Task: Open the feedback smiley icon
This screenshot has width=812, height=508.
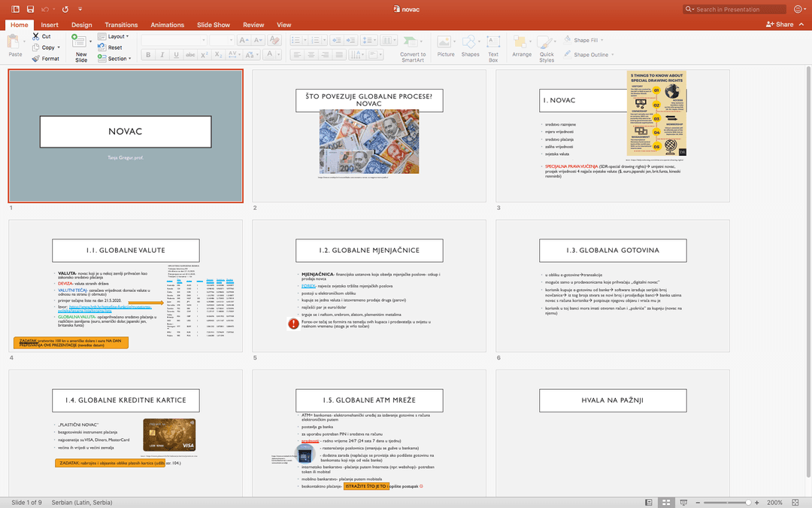Action: [x=798, y=9]
